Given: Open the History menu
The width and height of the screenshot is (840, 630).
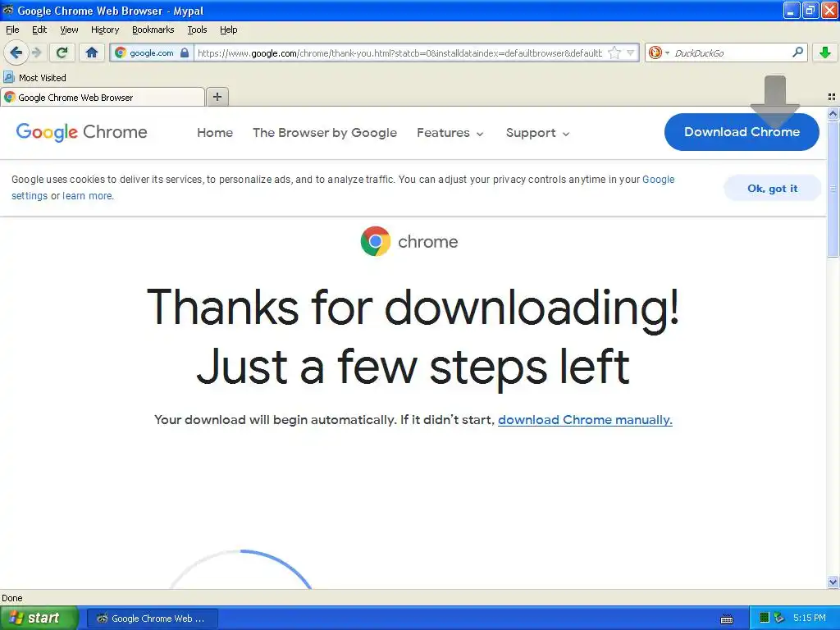Looking at the screenshot, I should coord(105,30).
